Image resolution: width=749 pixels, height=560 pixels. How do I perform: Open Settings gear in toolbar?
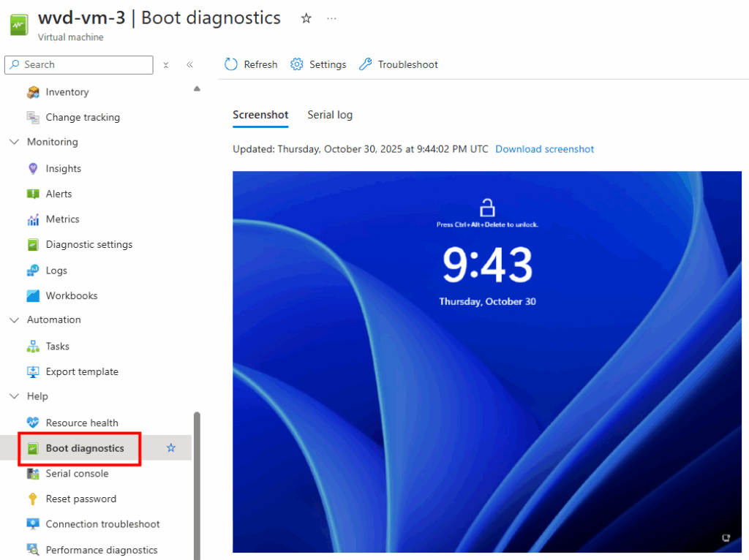click(297, 64)
